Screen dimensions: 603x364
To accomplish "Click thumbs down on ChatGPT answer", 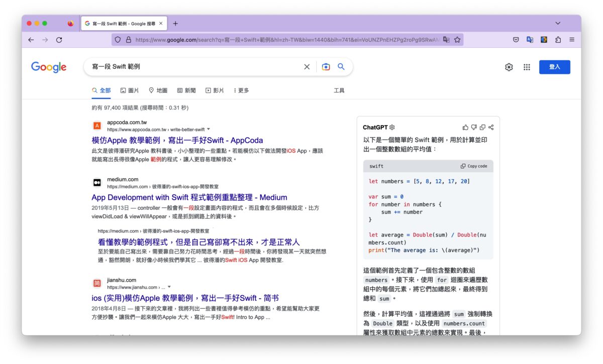I will pyautogui.click(x=474, y=128).
